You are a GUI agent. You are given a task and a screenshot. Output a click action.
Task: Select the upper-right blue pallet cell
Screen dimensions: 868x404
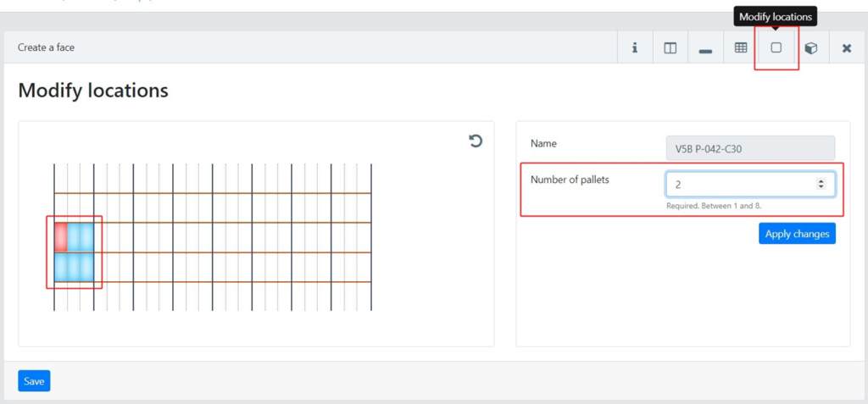coord(87,237)
